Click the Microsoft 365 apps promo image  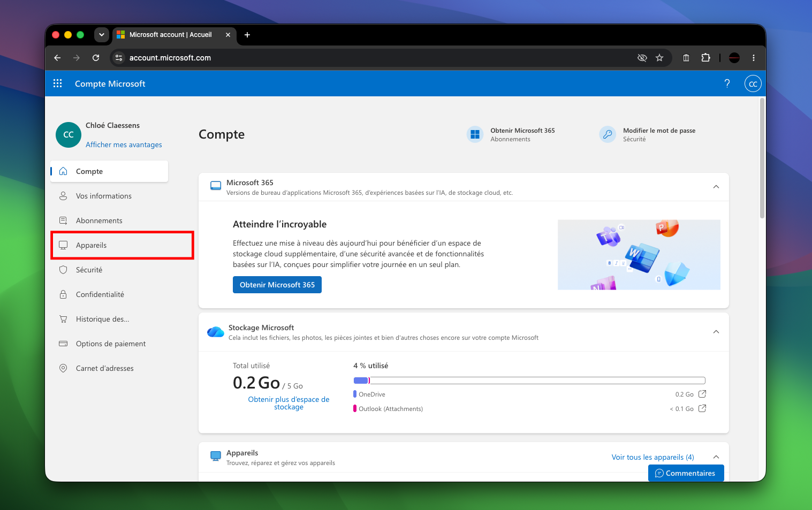click(x=639, y=255)
